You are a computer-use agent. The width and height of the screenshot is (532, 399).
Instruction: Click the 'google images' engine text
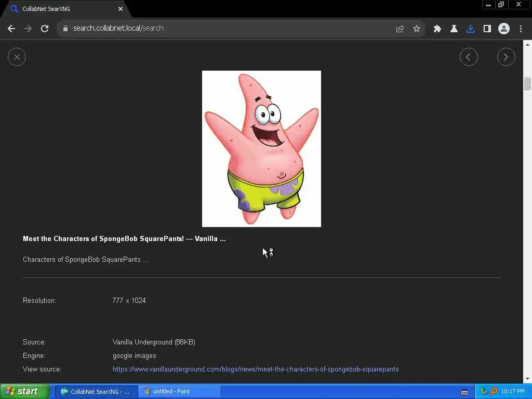click(x=135, y=356)
